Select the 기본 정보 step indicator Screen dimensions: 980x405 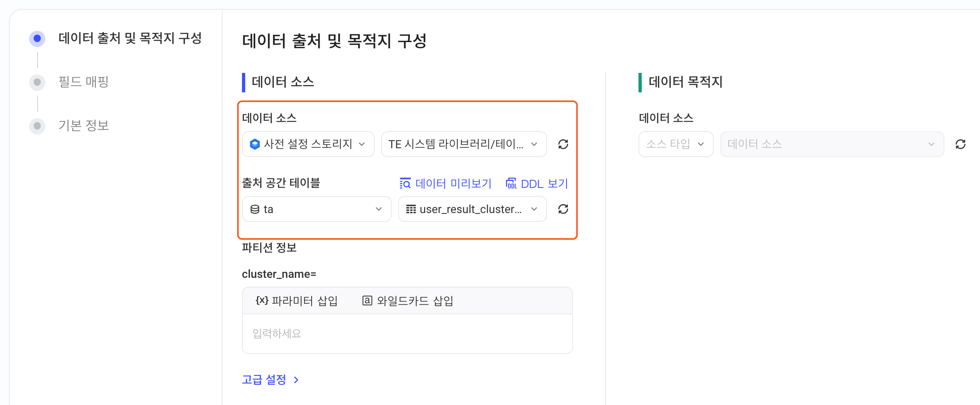[37, 126]
